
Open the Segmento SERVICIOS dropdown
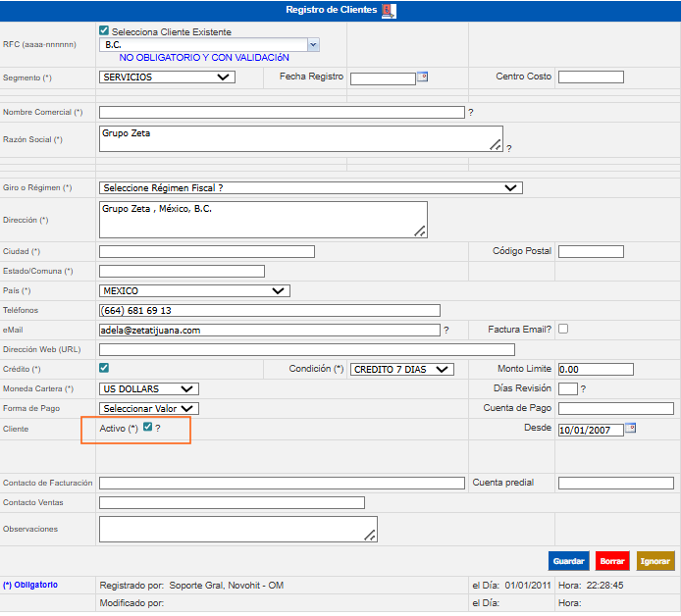167,77
